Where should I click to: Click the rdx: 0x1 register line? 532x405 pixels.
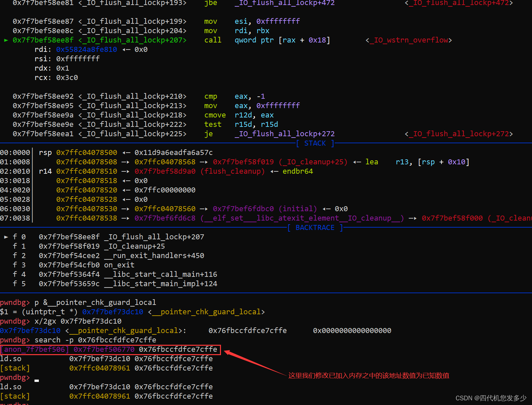[x=52, y=68]
